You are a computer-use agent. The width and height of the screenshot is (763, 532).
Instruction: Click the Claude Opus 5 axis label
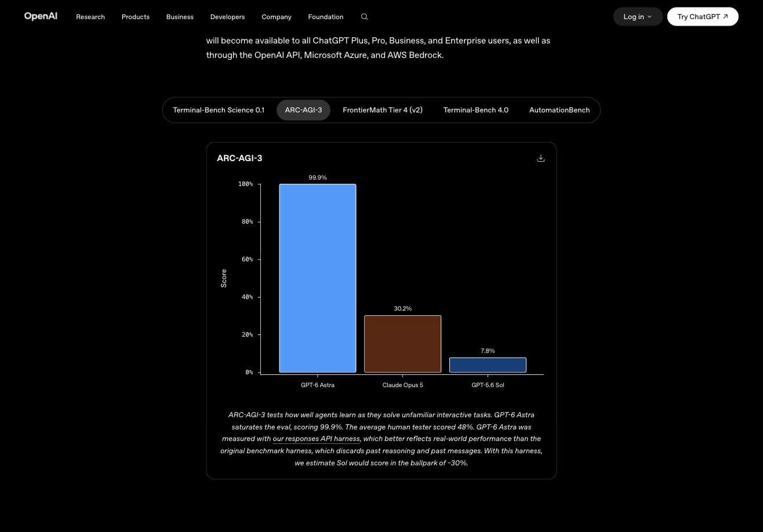point(403,385)
